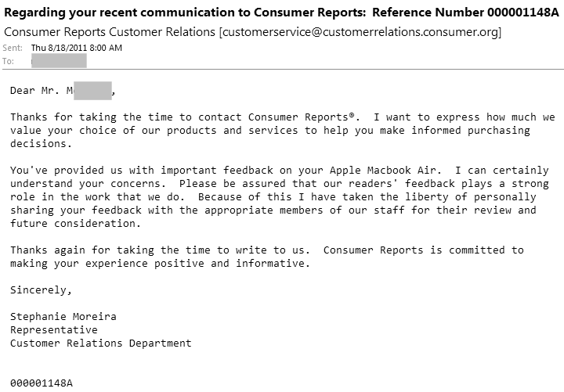
Task: Click the "Dear Mr." greeting text
Action: (38, 91)
